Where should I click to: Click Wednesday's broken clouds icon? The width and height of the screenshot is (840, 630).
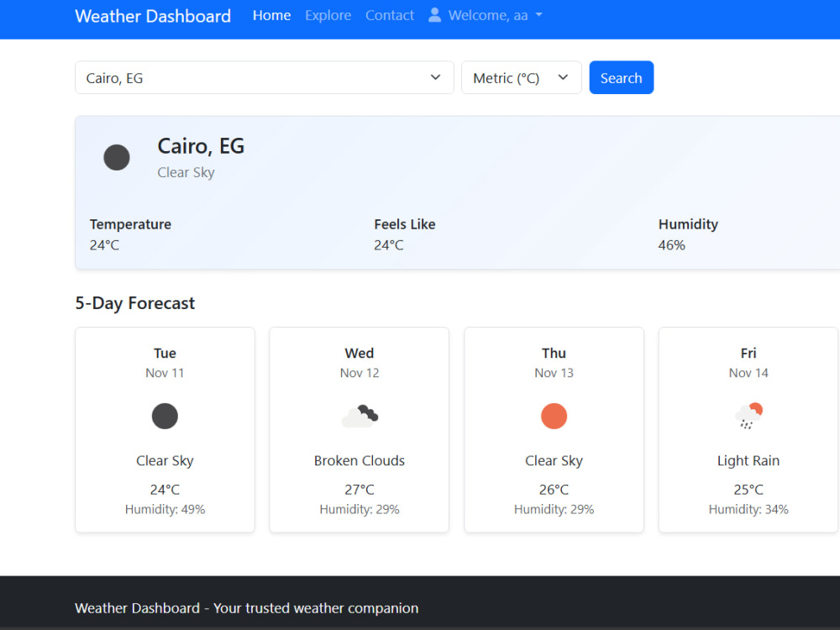360,417
